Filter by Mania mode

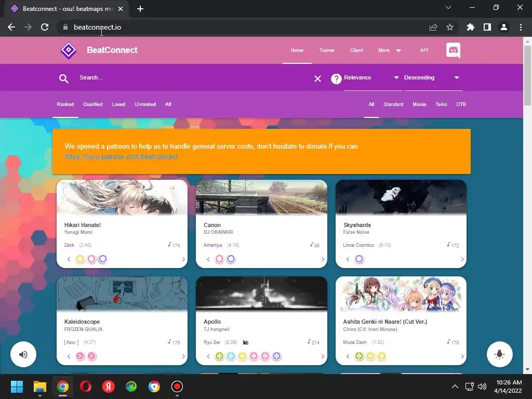click(x=419, y=104)
